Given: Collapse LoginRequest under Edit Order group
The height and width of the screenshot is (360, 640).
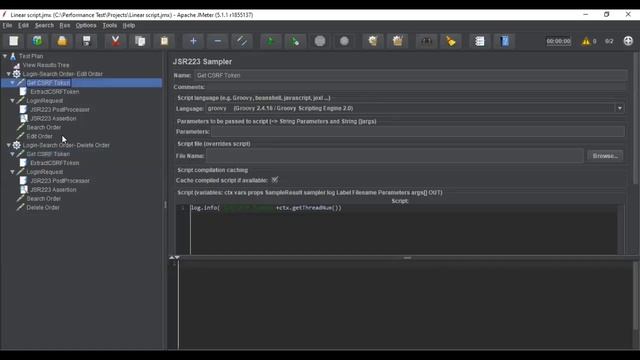Looking at the screenshot, I should 13,100.
